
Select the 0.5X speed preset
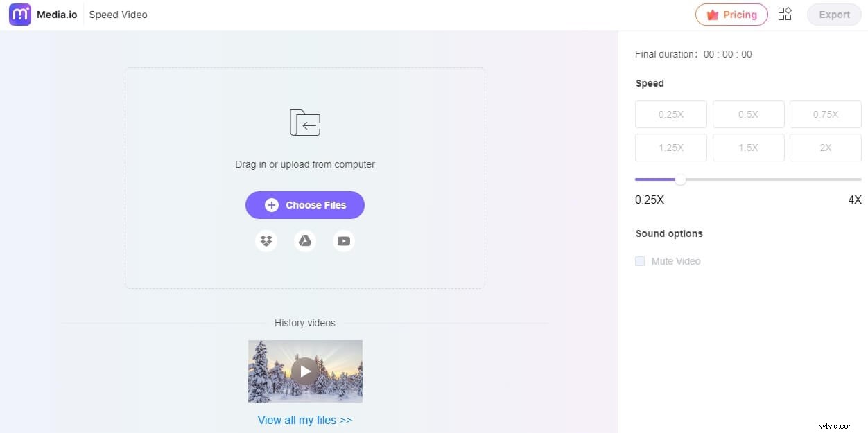(748, 114)
